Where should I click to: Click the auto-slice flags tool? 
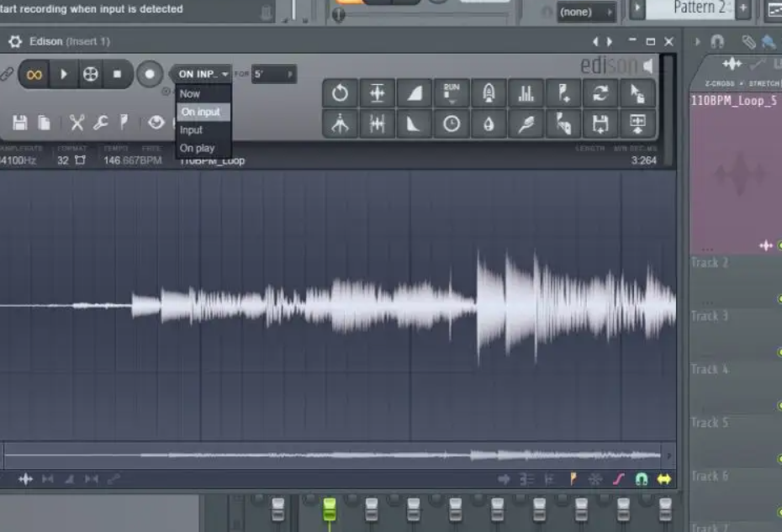563,124
